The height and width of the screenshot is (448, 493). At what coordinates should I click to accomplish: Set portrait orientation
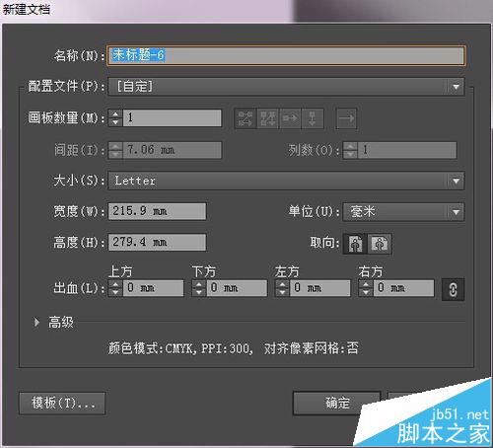coord(355,244)
